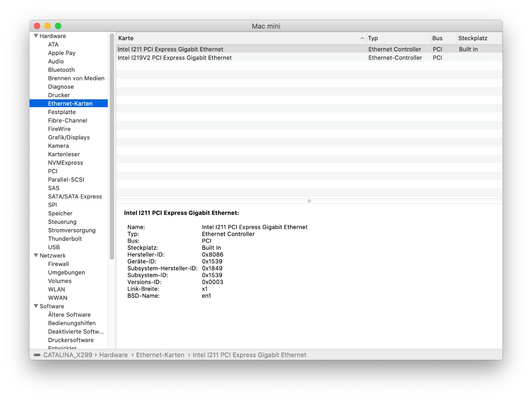This screenshot has width=532, height=399.
Task: Show FireWire information
Action: (59, 129)
